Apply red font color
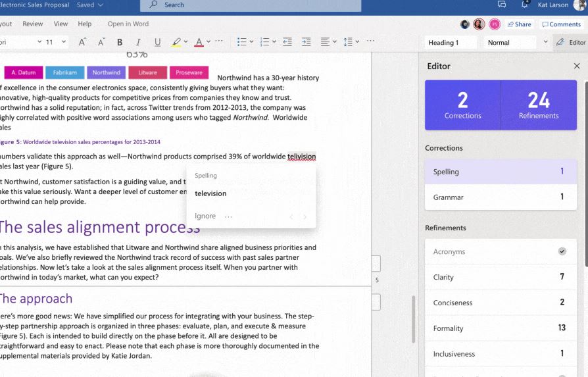This screenshot has height=377, width=588. pyautogui.click(x=199, y=42)
